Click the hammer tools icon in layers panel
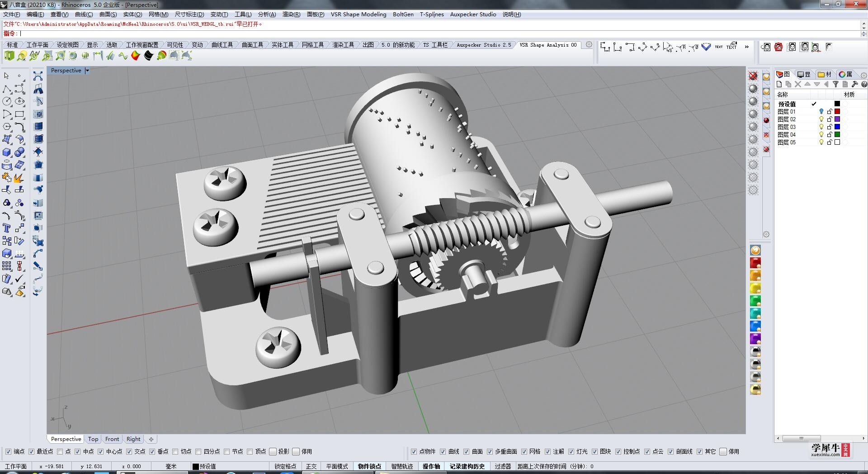The height and width of the screenshot is (474, 868). 854,84
